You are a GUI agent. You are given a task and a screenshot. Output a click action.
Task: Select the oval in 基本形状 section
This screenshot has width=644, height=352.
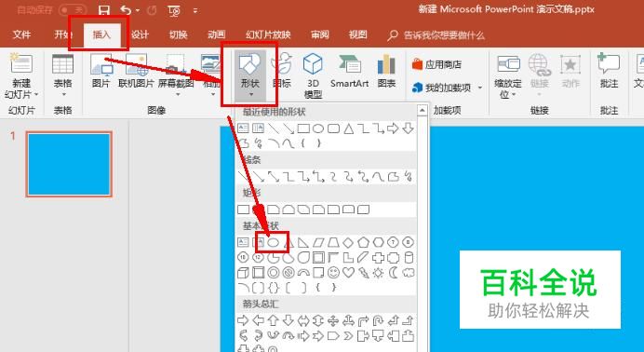point(273,242)
